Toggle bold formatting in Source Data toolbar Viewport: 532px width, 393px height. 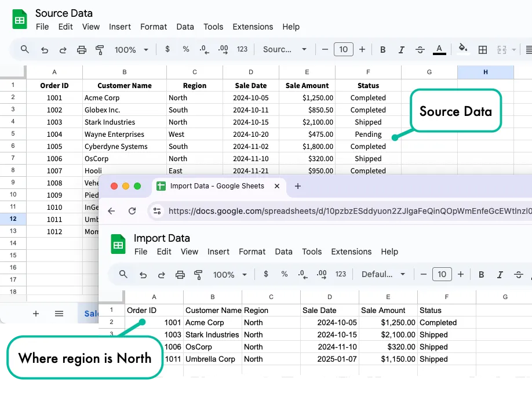(383, 50)
